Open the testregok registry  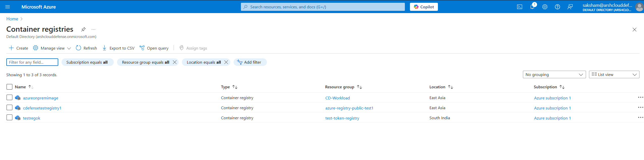pyautogui.click(x=32, y=118)
